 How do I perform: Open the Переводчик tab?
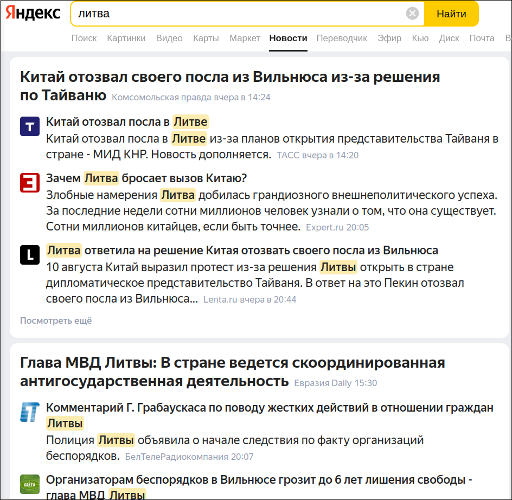(x=342, y=38)
